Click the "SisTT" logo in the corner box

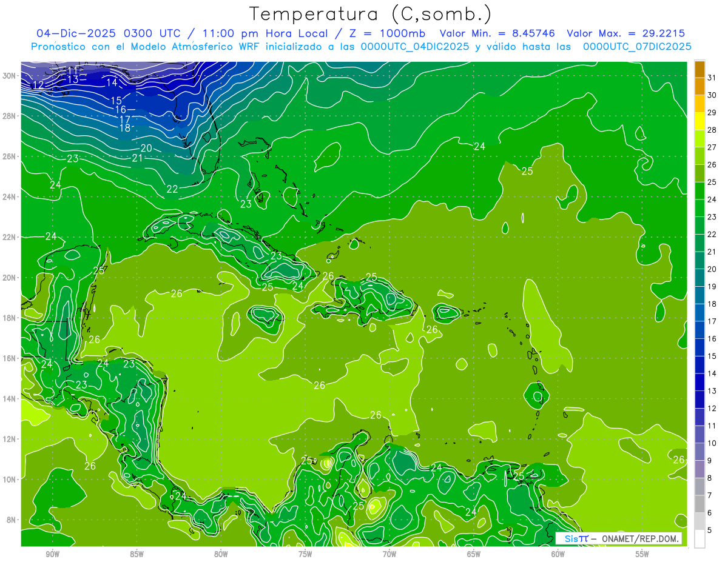pos(576,538)
